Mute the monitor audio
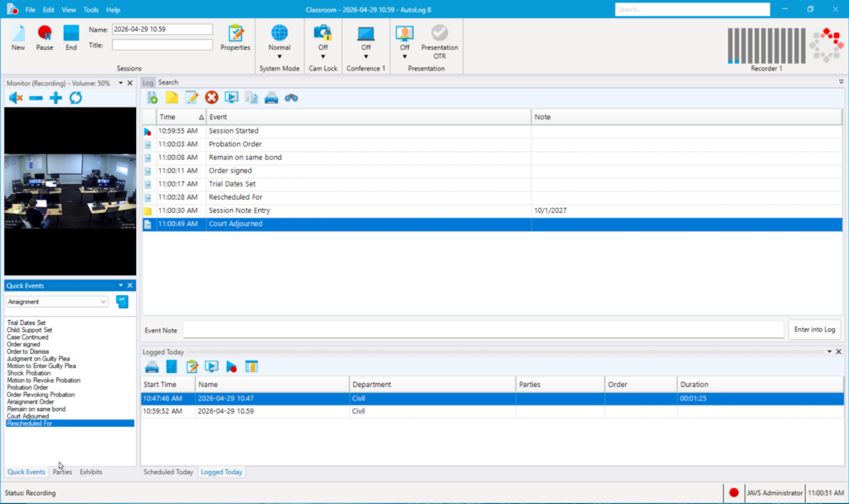The width and height of the screenshot is (849, 504). (16, 98)
